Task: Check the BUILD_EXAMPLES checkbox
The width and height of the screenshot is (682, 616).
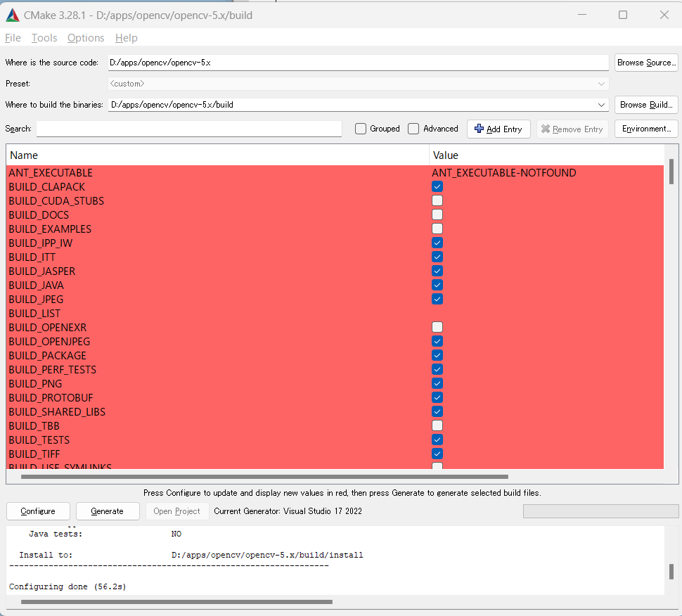Action: [x=437, y=229]
